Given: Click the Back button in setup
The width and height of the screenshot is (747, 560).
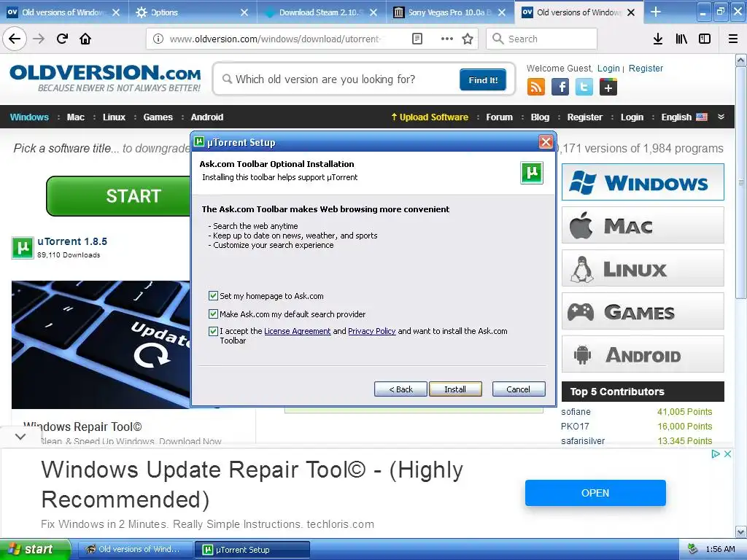Looking at the screenshot, I should point(400,389).
